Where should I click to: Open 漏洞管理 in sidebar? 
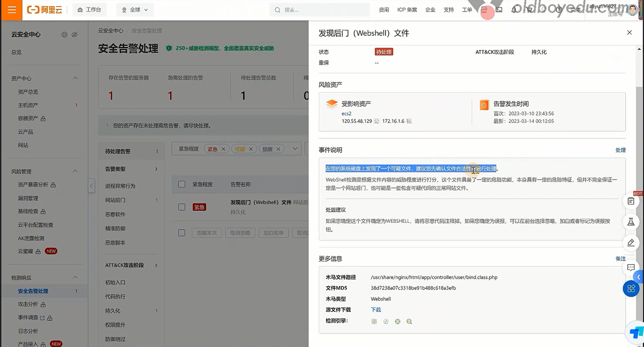click(x=28, y=198)
